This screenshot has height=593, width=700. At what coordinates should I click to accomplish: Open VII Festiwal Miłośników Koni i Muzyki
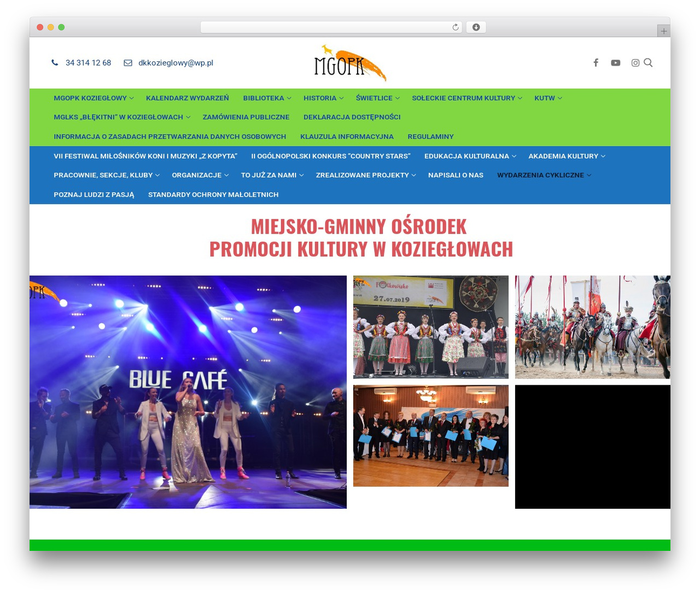click(x=145, y=156)
